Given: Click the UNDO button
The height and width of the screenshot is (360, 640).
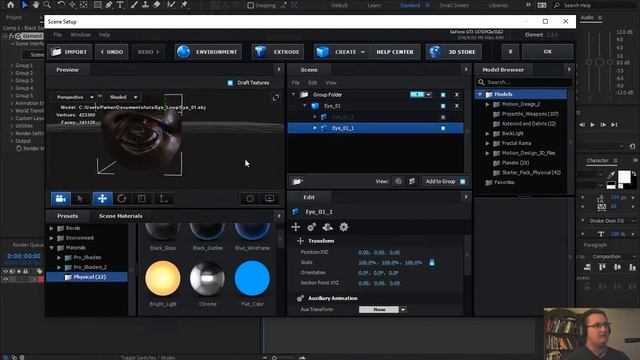Looking at the screenshot, I should (112, 52).
